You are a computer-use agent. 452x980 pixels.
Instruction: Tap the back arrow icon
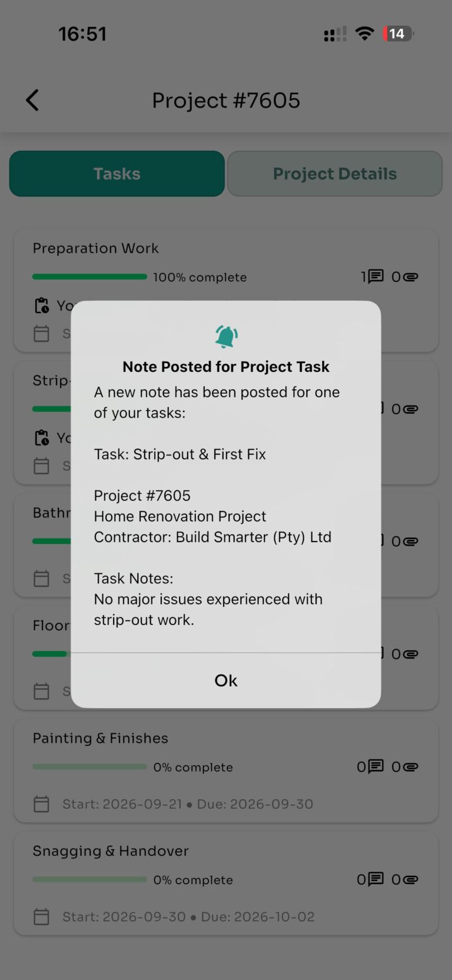32,100
